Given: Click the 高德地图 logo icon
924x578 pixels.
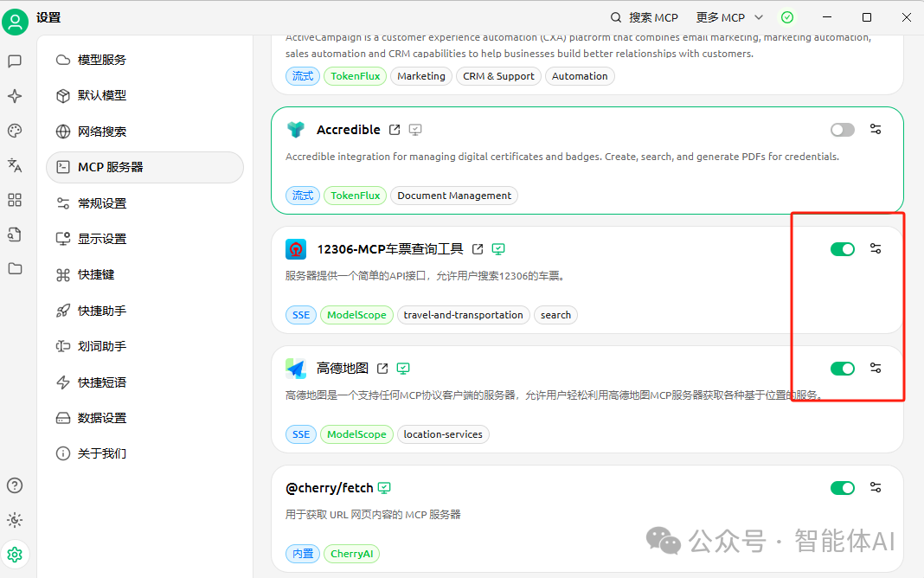Looking at the screenshot, I should pos(296,369).
